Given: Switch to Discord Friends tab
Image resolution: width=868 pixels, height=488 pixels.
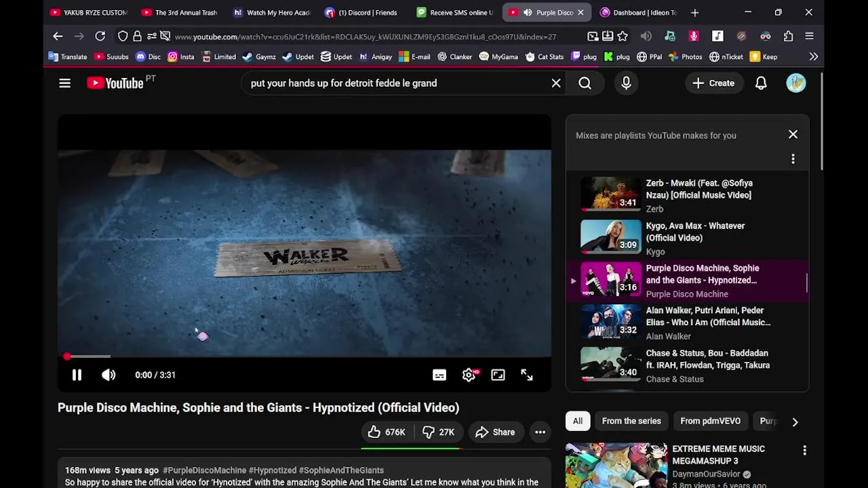Looking at the screenshot, I should tap(363, 12).
